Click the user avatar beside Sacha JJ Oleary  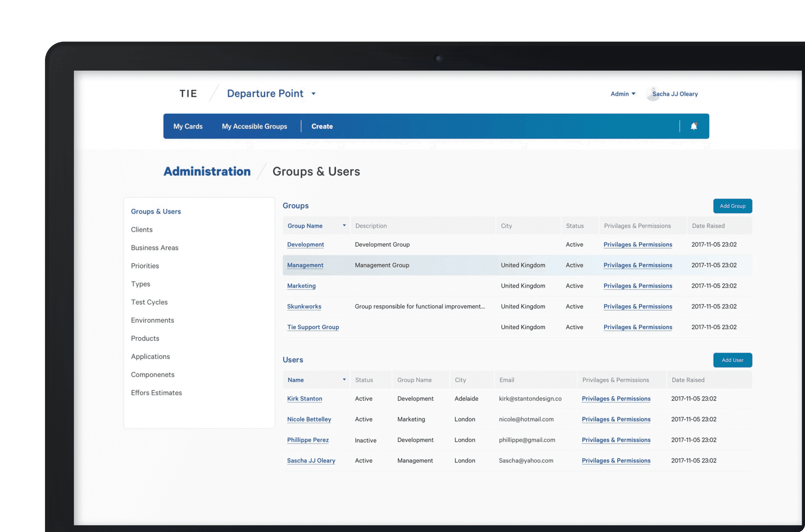pyautogui.click(x=653, y=94)
